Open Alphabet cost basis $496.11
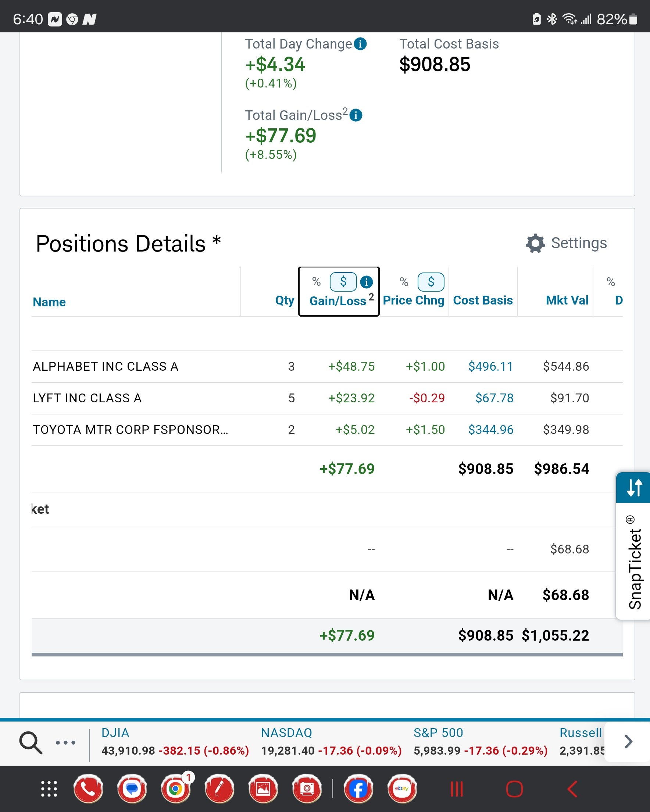Image resolution: width=650 pixels, height=812 pixels. coord(491,366)
